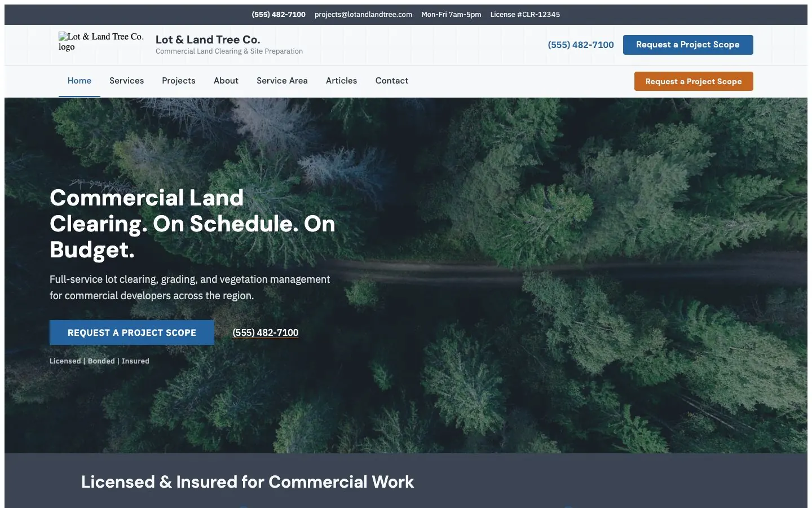
Task: Go to the Services menu item
Action: 126,81
